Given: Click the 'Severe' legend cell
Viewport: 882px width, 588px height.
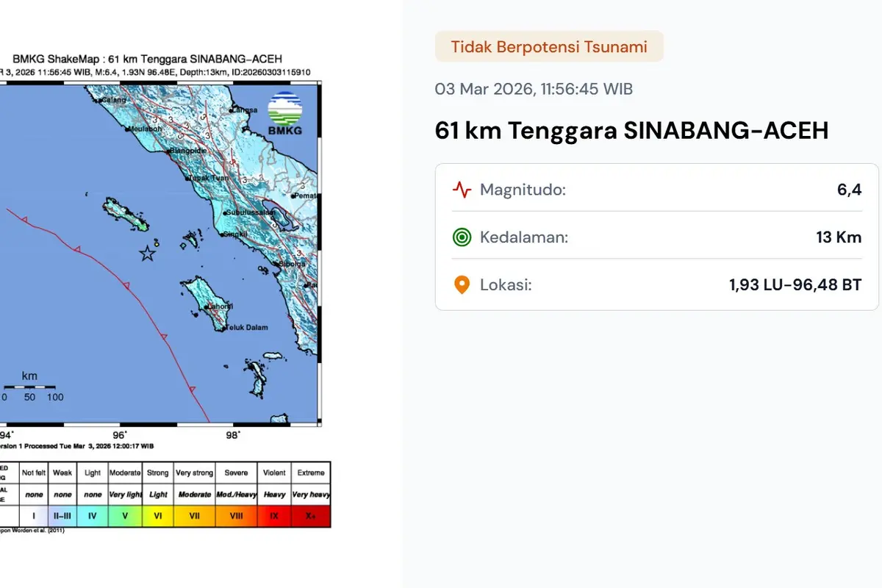Looking at the screenshot, I should point(236,473).
